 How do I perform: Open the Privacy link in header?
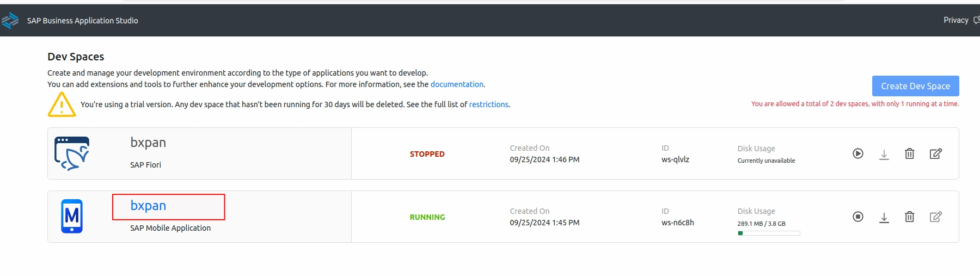pos(955,20)
